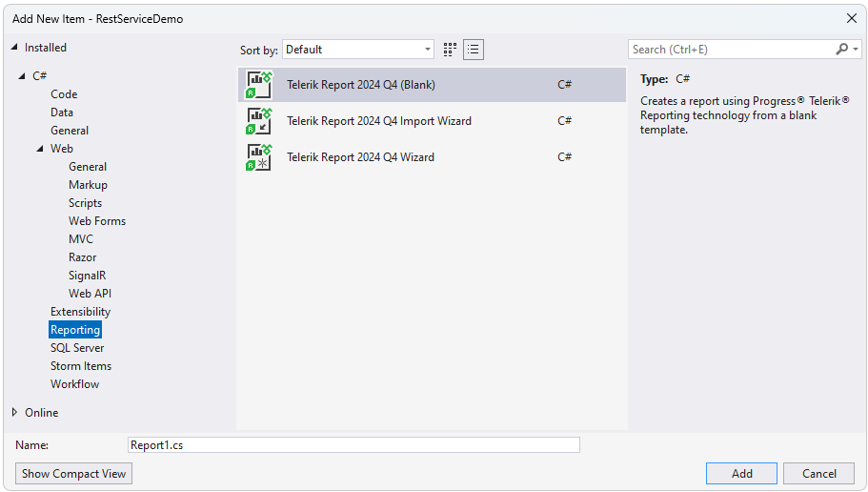This screenshot has height=492, width=868.
Task: Click the Telerik Report Import Wizard icon
Action: click(259, 121)
